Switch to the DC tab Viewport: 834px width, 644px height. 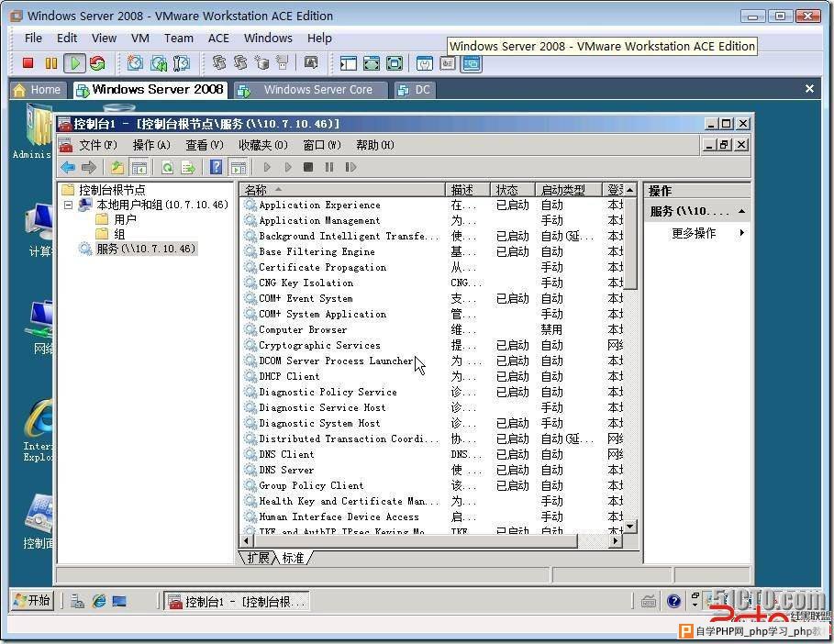pos(415,90)
